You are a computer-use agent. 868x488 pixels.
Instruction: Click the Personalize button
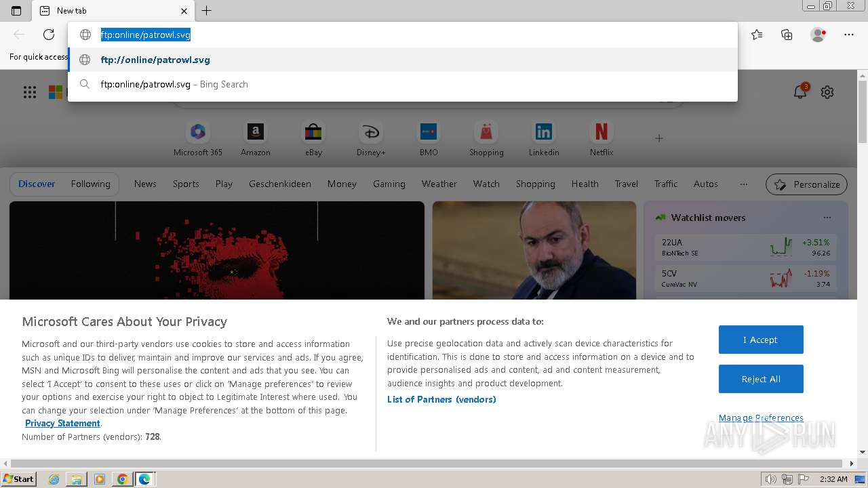tap(807, 184)
